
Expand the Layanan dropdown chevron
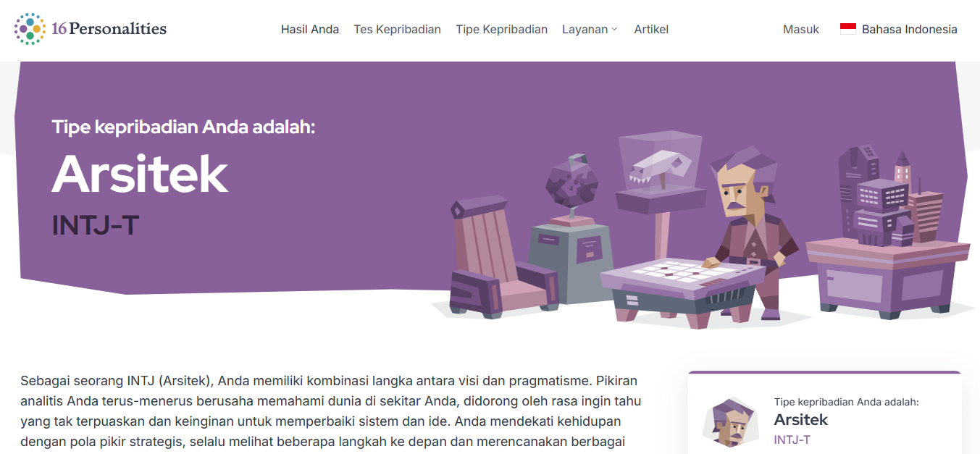(614, 30)
